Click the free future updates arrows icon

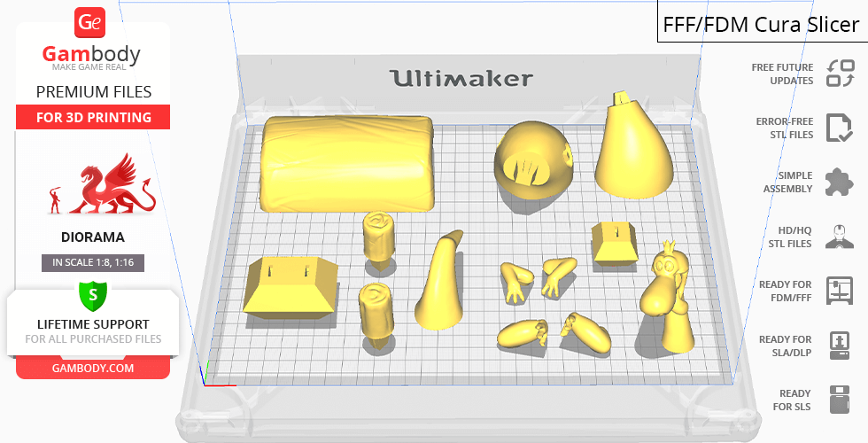pyautogui.click(x=839, y=74)
